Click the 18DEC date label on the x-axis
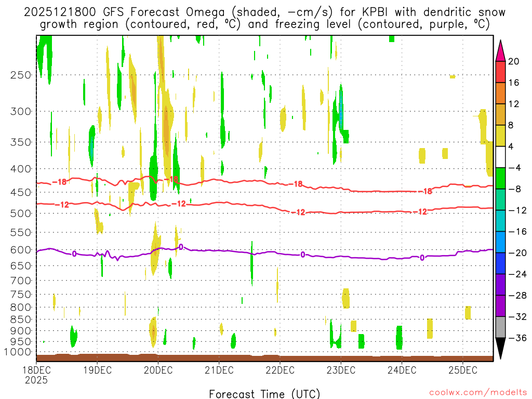The width and height of the screenshot is (532, 399). [36, 370]
